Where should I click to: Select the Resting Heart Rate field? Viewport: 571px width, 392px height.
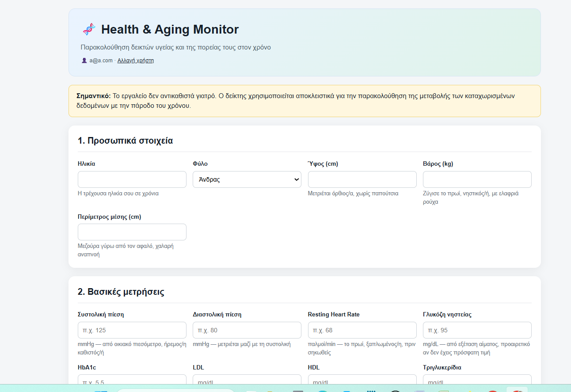click(x=362, y=330)
